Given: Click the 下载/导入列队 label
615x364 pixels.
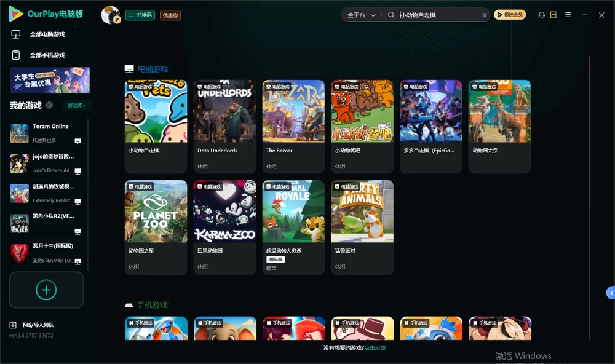Looking at the screenshot, I should point(38,325).
